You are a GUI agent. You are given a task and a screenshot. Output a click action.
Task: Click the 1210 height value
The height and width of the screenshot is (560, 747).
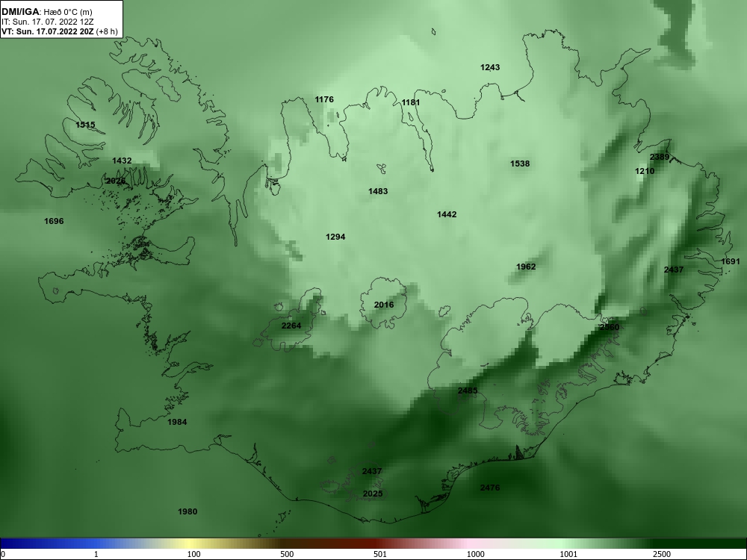pos(645,171)
